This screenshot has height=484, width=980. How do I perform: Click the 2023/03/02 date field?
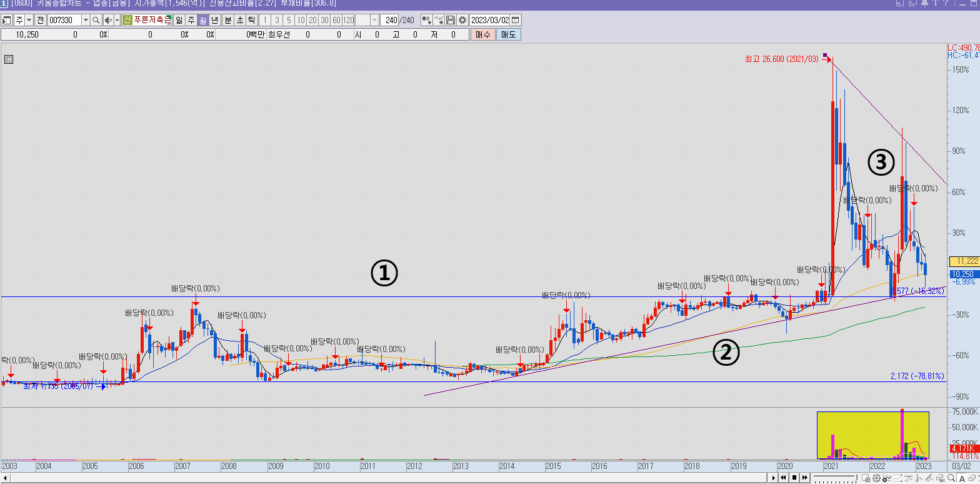pos(490,20)
